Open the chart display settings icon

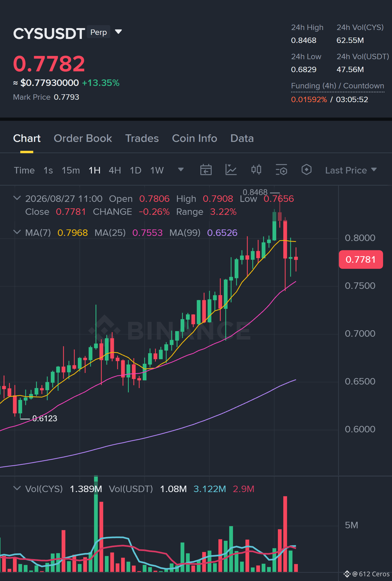pos(281,170)
